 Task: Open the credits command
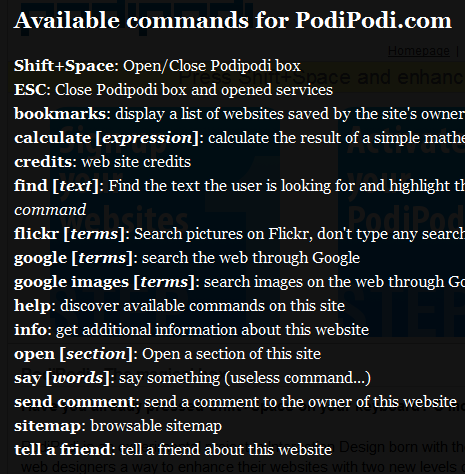(43, 162)
